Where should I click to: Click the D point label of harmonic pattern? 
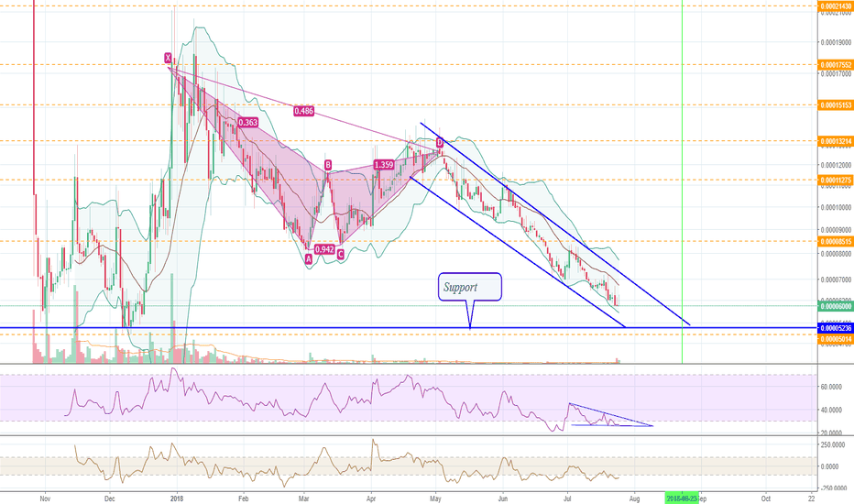click(x=440, y=143)
